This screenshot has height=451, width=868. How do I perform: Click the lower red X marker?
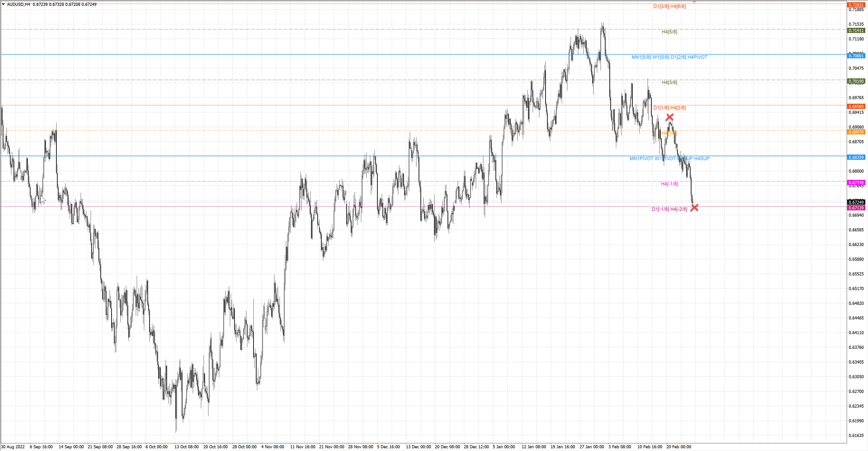(x=694, y=207)
